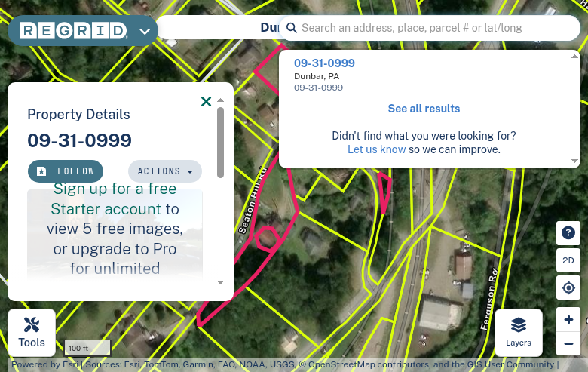Follow parcel 09-31-0999
Image resolution: width=588 pixels, height=372 pixels.
[66, 171]
